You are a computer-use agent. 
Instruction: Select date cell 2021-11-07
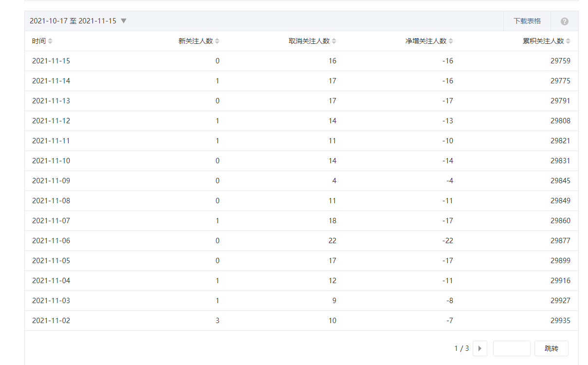coord(51,221)
